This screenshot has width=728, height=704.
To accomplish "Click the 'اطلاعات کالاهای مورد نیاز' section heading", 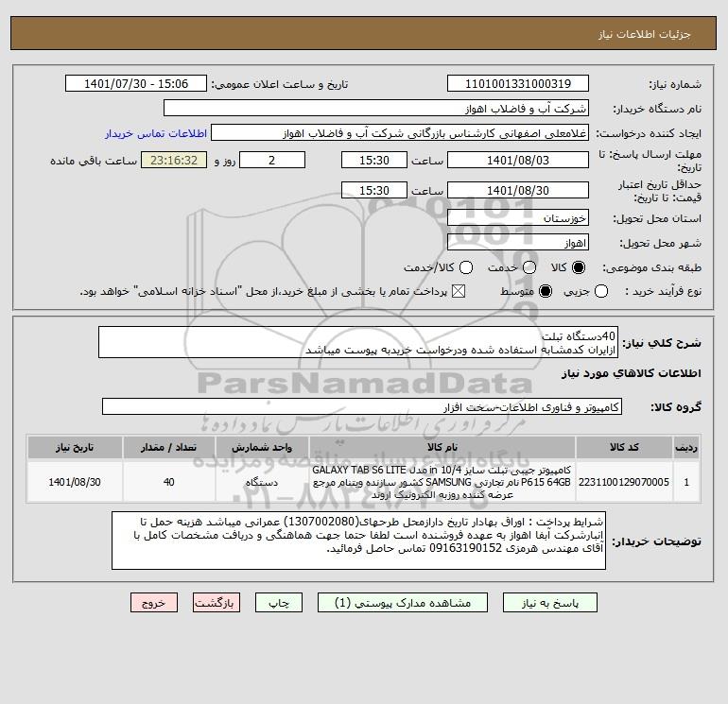I will pos(631,373).
